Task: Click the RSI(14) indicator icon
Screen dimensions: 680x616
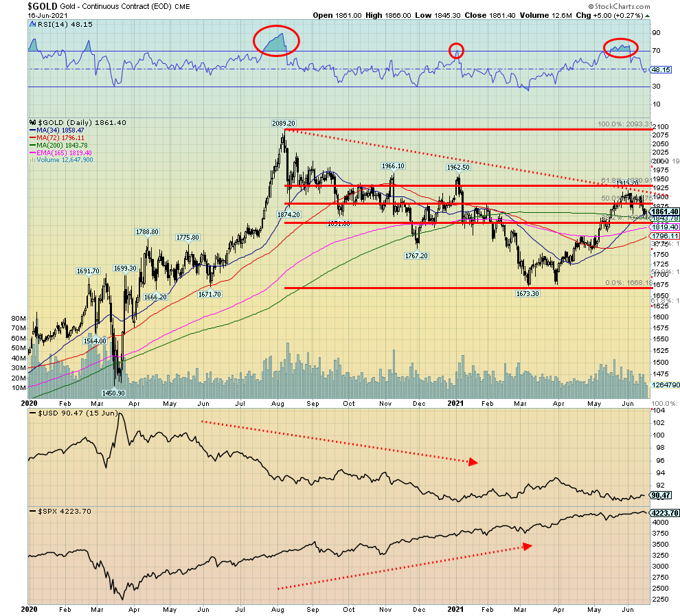Action: (31, 23)
